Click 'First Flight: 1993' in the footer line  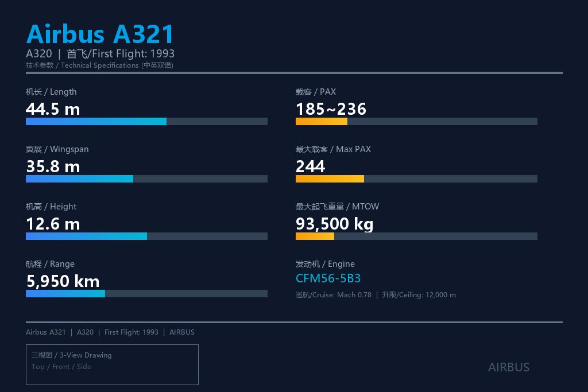131,332
